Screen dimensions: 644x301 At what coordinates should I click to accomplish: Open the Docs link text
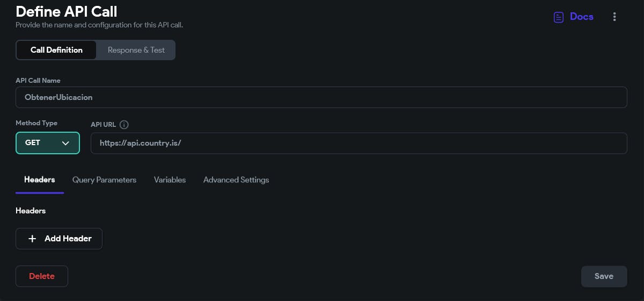[x=582, y=17]
